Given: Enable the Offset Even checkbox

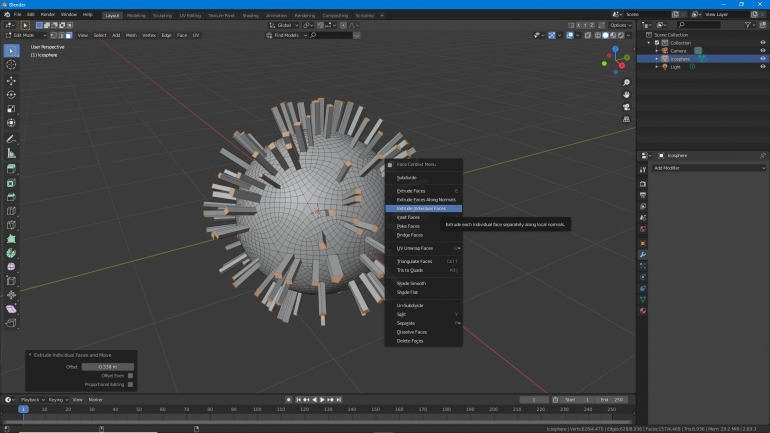Looking at the screenshot, I should tap(130, 376).
